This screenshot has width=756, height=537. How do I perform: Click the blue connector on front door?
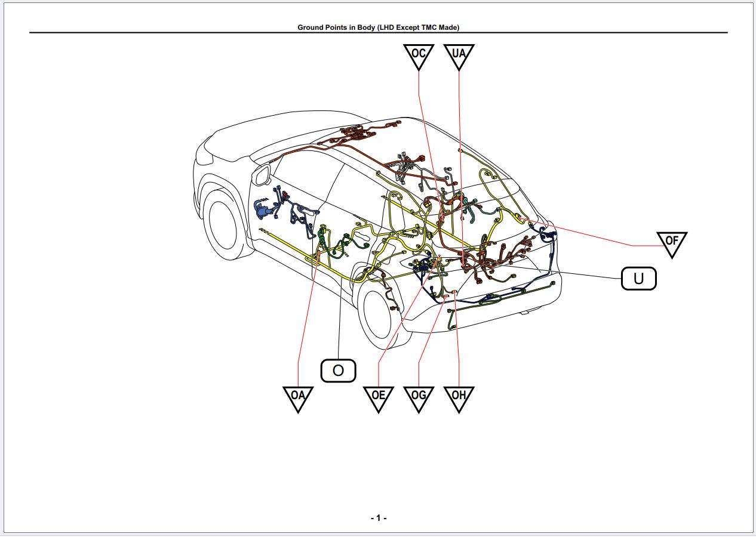click(x=261, y=210)
